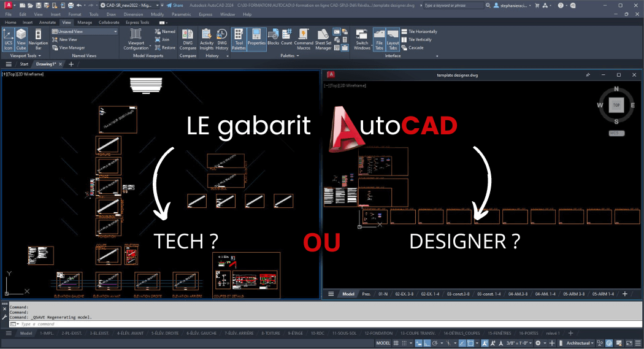Open the AutoCAD application menu button
Image resolution: width=644 pixels, height=349 pixels.
click(8, 6)
